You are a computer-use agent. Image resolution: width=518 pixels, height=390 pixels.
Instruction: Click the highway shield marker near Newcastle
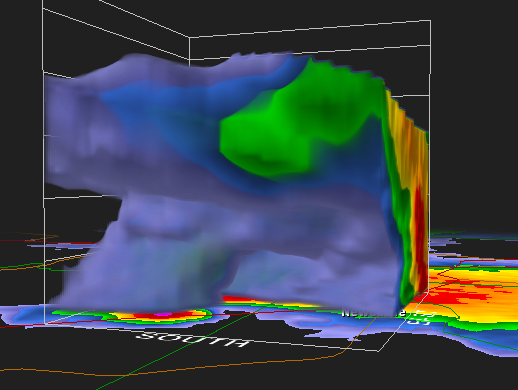click(422, 318)
